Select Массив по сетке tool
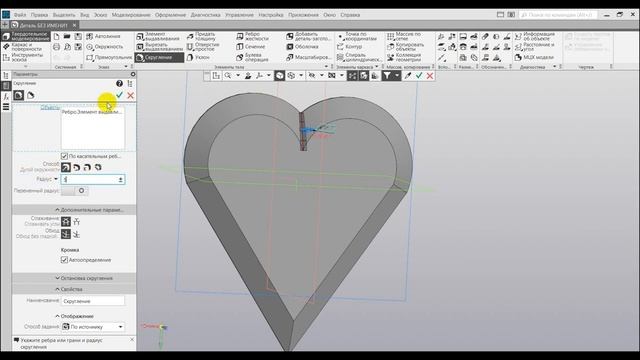This screenshot has width=640, height=360. coord(404,36)
